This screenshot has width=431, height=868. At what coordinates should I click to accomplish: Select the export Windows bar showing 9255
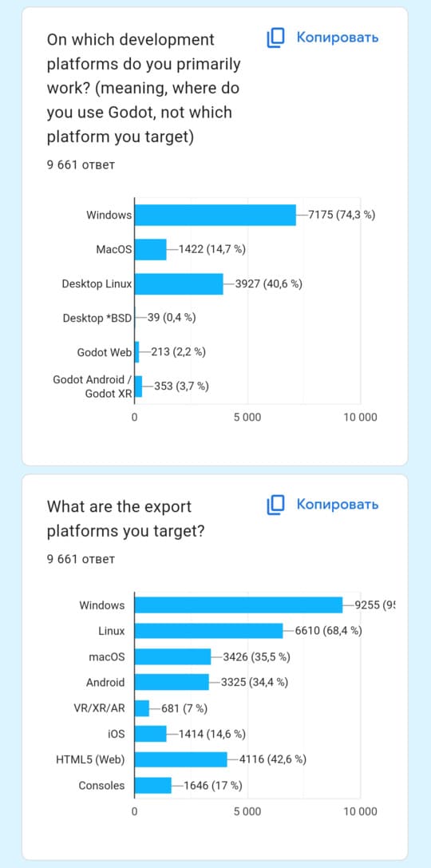(x=239, y=604)
